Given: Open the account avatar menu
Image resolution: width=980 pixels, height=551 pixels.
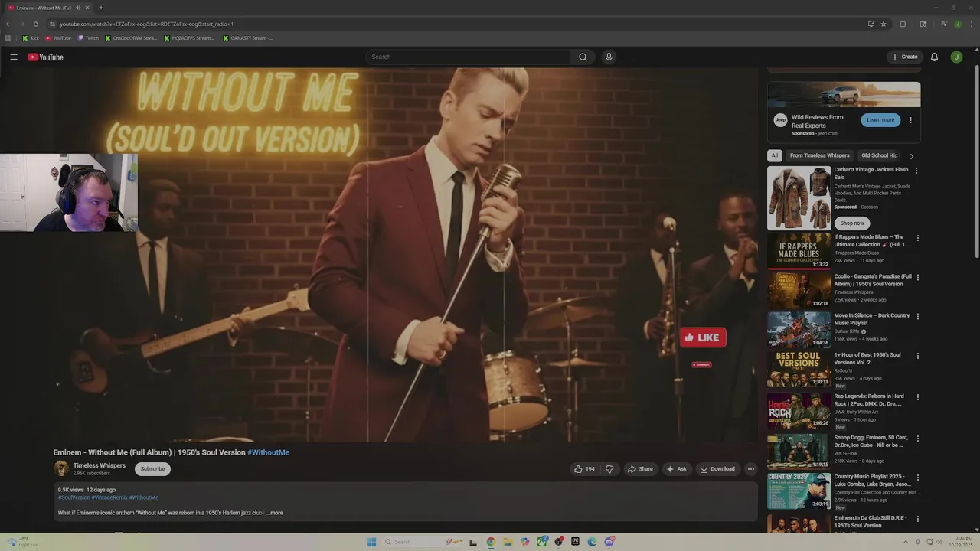Looking at the screenshot, I should pyautogui.click(x=956, y=57).
